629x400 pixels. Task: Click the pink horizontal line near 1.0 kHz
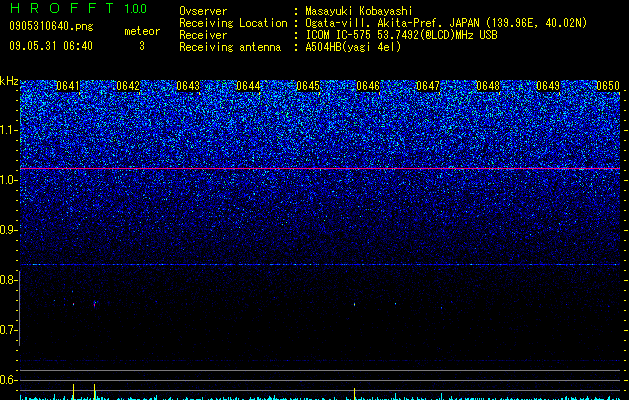(320, 169)
